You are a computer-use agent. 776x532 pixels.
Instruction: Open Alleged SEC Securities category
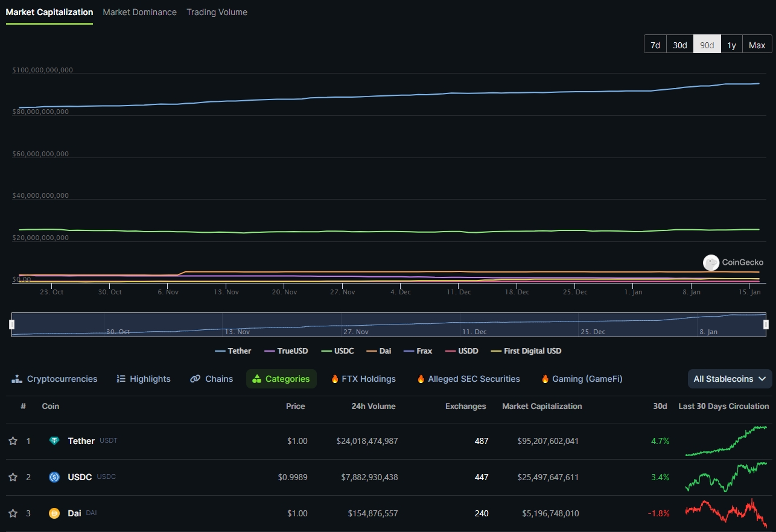pyautogui.click(x=468, y=379)
